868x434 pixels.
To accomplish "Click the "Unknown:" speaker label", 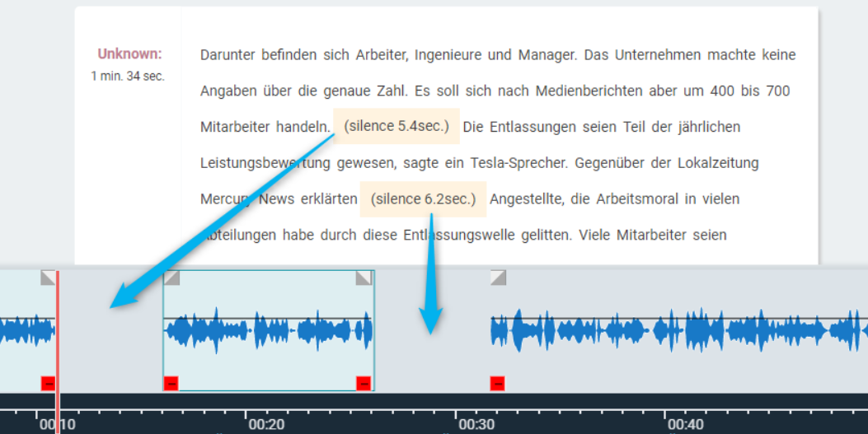I will (129, 54).
